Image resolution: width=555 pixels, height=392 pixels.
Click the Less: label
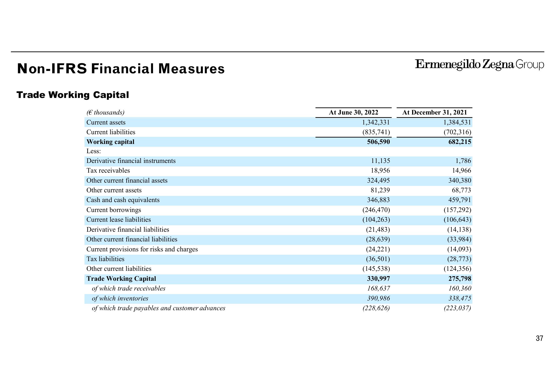(x=94, y=151)
